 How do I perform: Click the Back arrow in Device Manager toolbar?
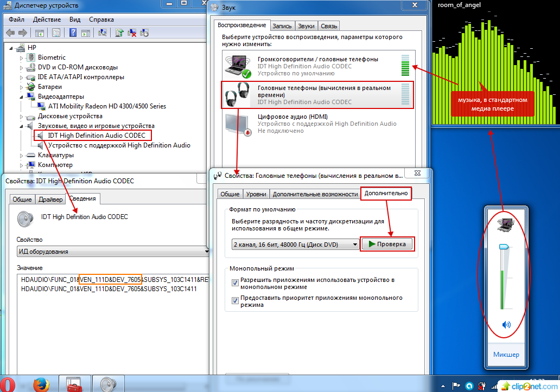(10, 33)
